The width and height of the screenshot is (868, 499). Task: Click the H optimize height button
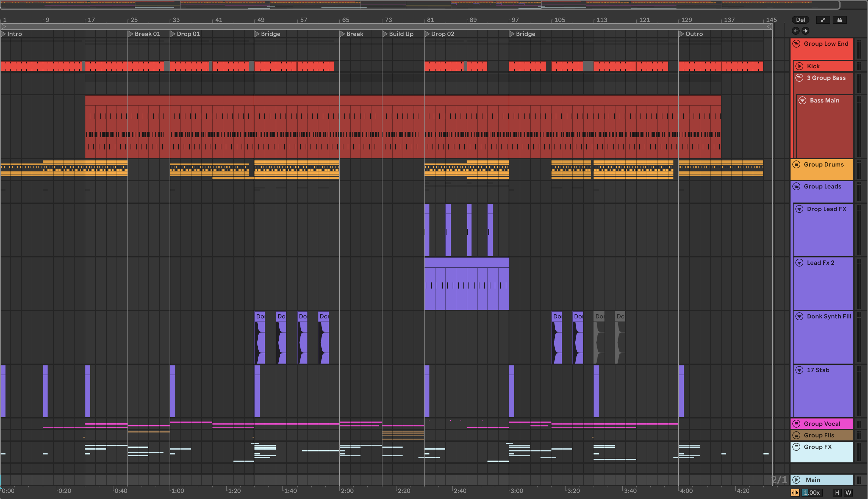click(837, 493)
